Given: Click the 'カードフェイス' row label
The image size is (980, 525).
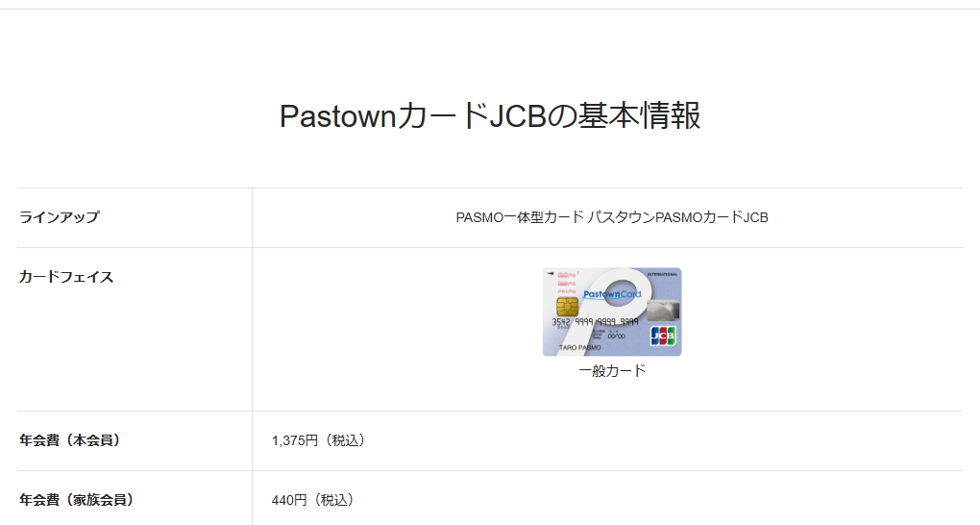Looking at the screenshot, I should 66,277.
